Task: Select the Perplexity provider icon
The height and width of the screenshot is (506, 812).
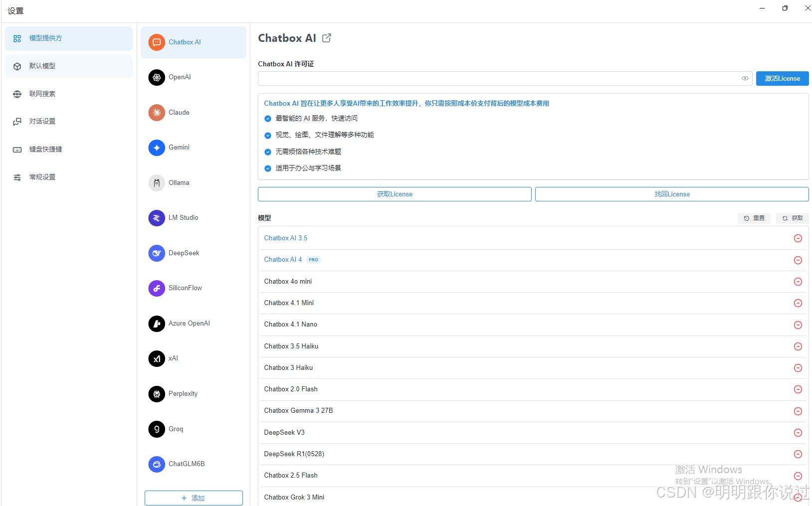Action: 157,394
